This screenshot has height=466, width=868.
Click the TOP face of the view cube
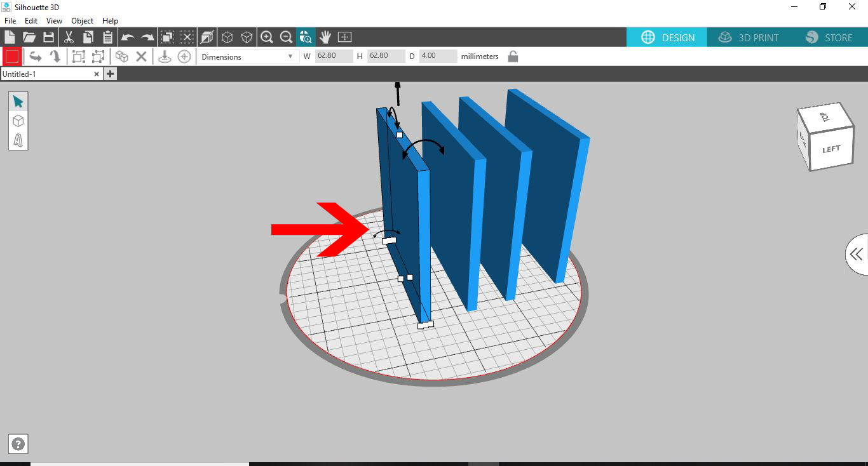coord(825,117)
